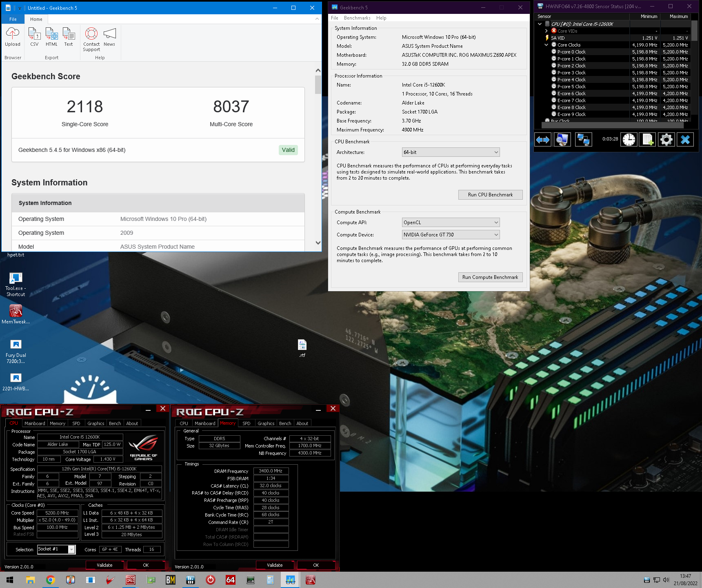The image size is (702, 588).
Task: Click Minimum column header in HWiNFO
Action: point(645,16)
